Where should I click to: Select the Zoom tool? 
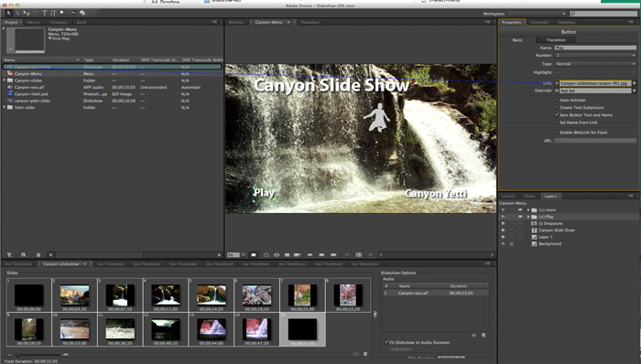point(62,13)
